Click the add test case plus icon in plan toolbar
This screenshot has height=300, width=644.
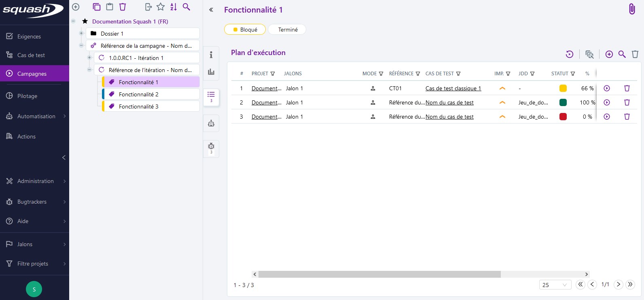[x=609, y=54]
